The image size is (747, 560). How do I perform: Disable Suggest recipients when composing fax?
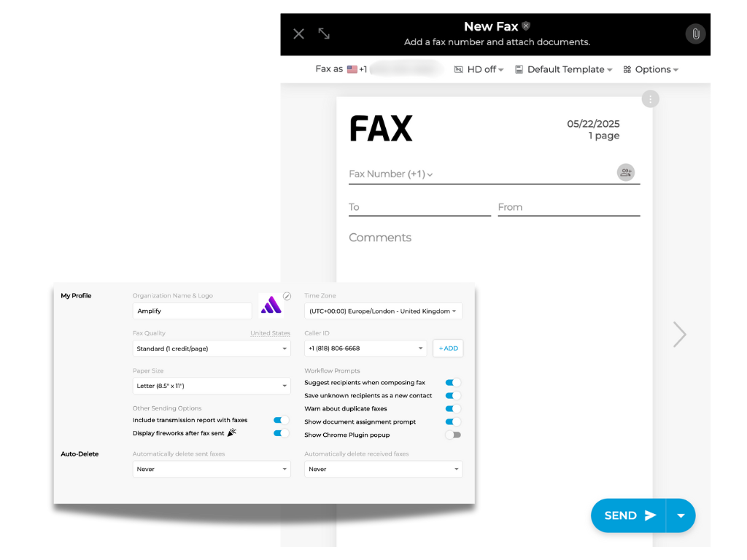(452, 382)
